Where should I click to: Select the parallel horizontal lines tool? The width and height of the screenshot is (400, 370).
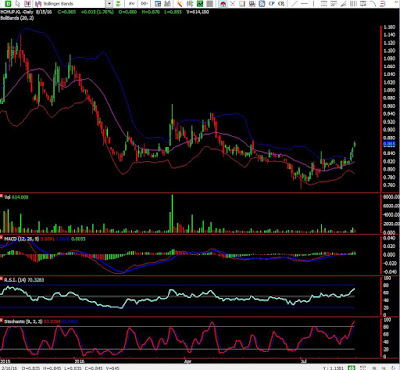tap(324, 4)
